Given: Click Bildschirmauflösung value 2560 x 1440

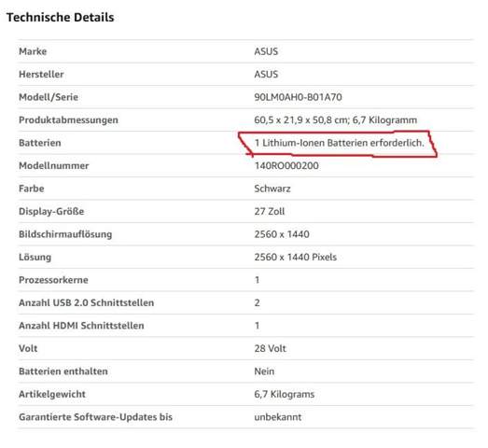Looking at the screenshot, I should (282, 234).
